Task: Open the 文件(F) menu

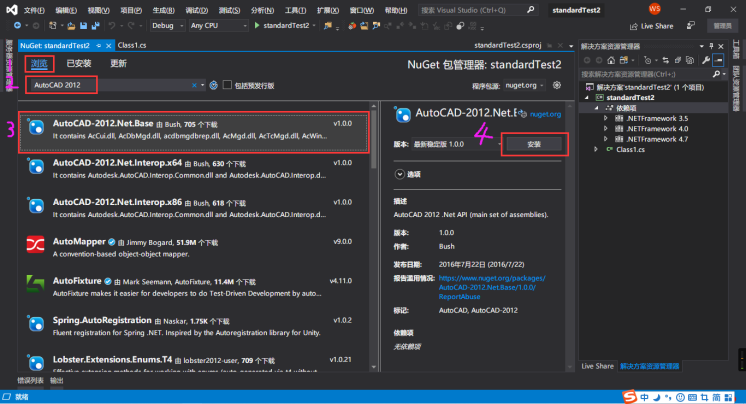Action: 34,10
